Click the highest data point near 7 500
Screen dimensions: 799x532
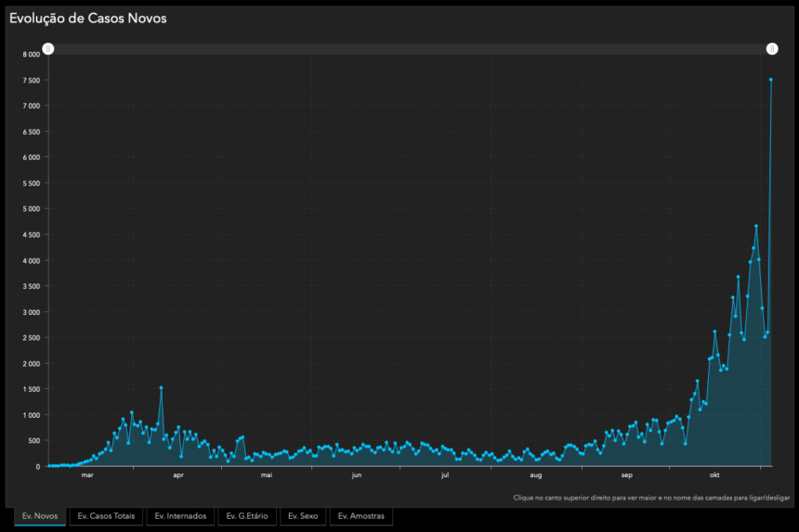click(x=771, y=80)
